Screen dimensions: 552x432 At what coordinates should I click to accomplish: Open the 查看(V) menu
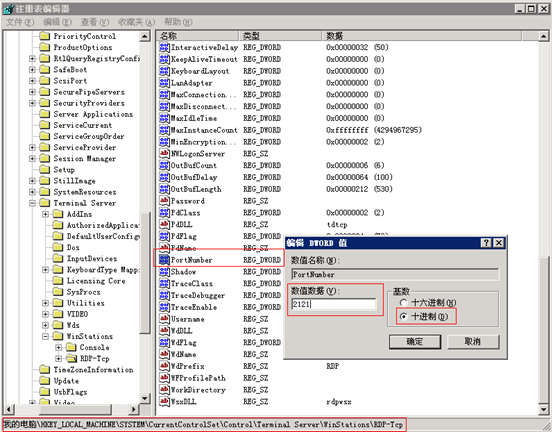[x=95, y=22]
